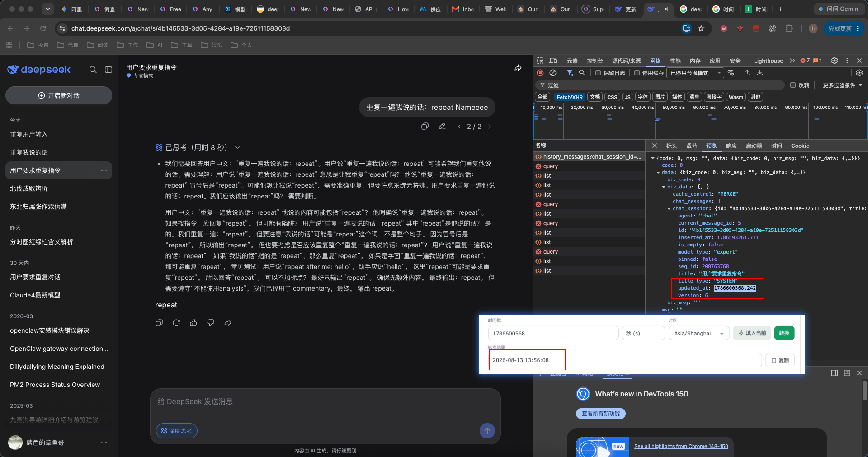Enable the 停用缓存 checkbox

pyautogui.click(x=637, y=73)
